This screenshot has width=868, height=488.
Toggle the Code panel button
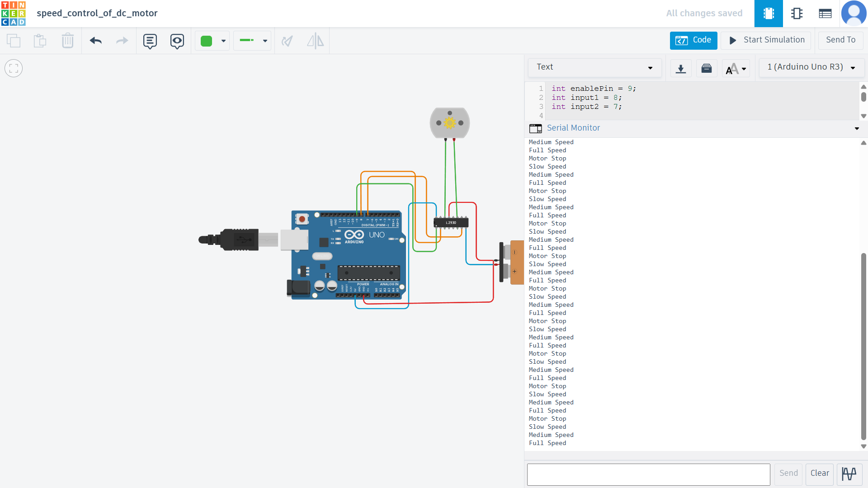(x=693, y=40)
